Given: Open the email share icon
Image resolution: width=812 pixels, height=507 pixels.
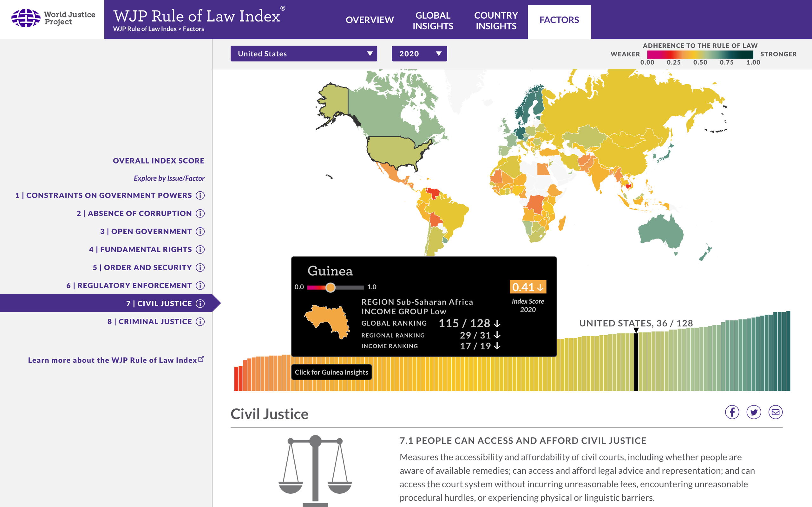Looking at the screenshot, I should (x=776, y=412).
